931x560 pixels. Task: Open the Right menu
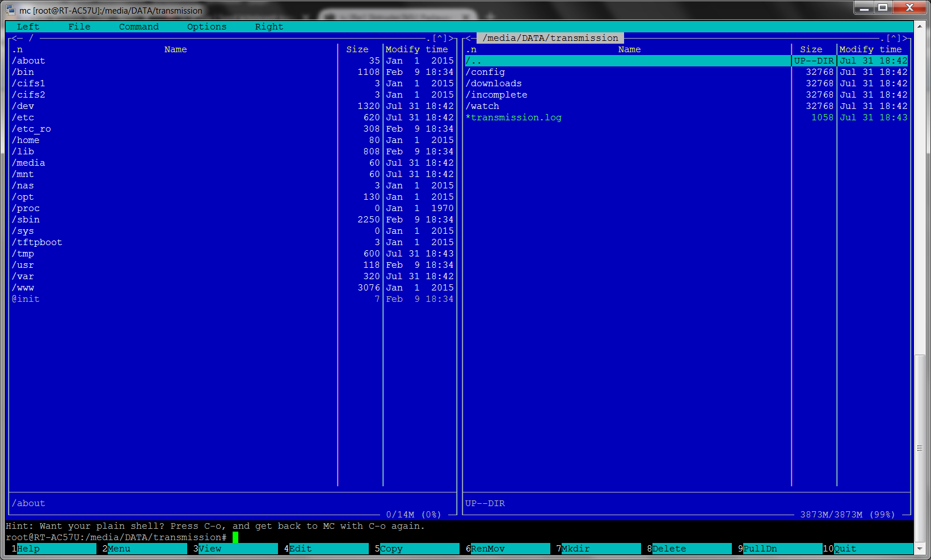tap(269, 27)
